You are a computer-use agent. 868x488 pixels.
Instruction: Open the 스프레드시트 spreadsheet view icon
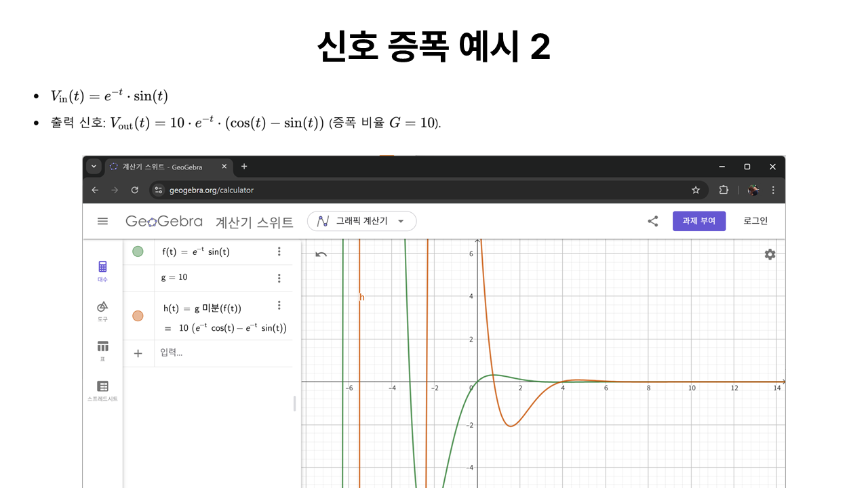pos(102,390)
